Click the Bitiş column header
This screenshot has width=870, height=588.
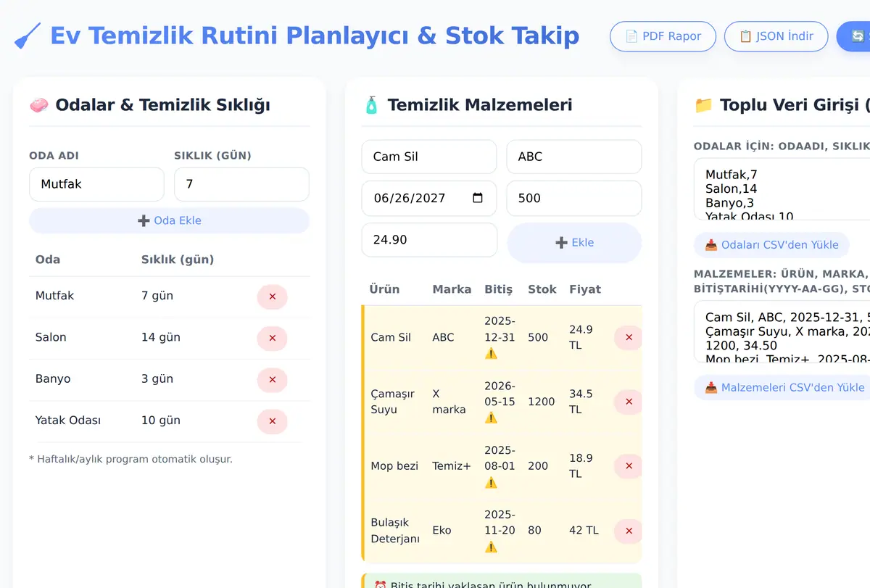click(498, 289)
